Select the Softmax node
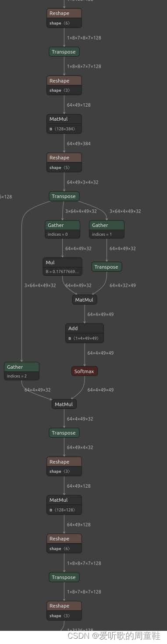This screenshot has height=644, width=167. click(x=84, y=371)
